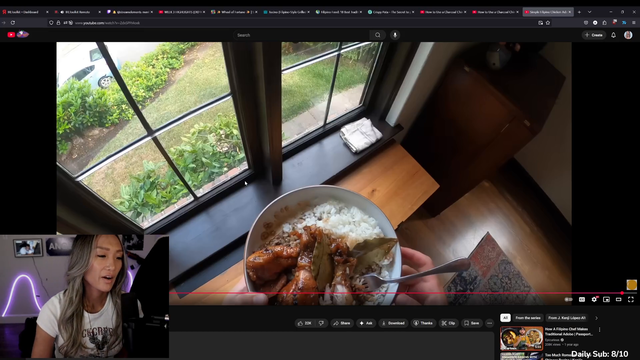Like the video (22K)
Viewport: 640px width, 360px height.
tap(305, 323)
